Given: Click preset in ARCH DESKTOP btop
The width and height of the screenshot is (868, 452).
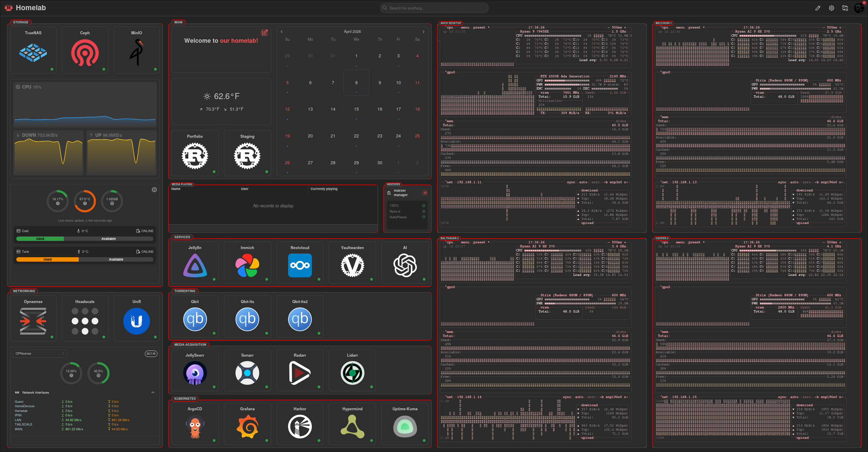Looking at the screenshot, I should coord(479,27).
